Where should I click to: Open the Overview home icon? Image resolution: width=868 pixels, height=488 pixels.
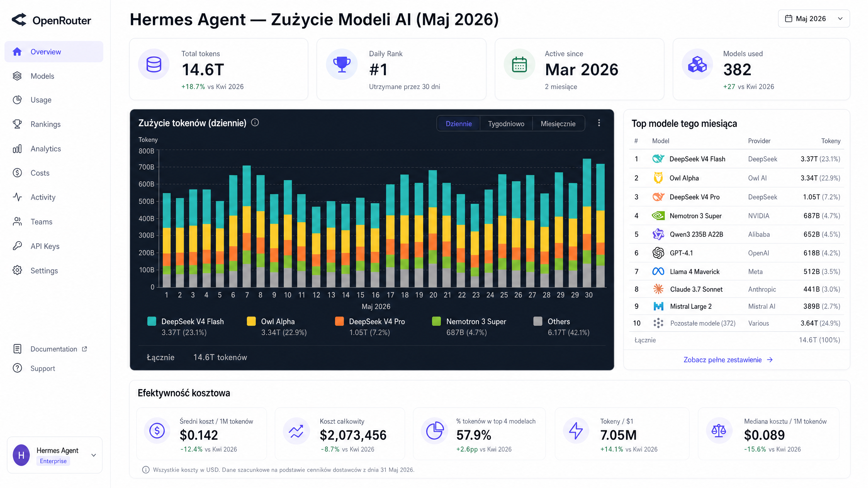point(17,52)
